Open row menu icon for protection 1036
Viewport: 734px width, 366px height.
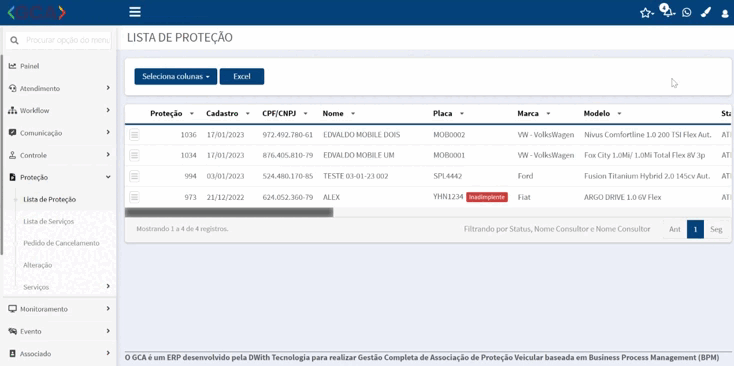click(134, 135)
